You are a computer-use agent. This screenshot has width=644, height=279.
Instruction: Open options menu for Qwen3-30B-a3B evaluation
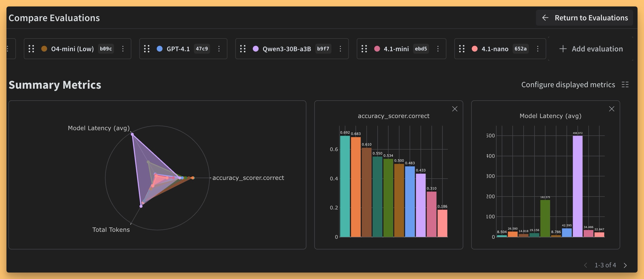[x=340, y=49]
